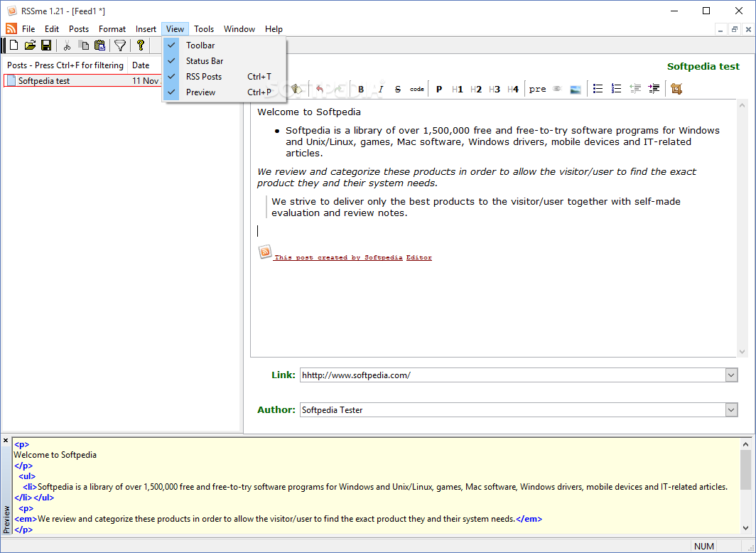756x553 pixels.
Task: Close the Preview pane with its x
Action: coord(6,441)
